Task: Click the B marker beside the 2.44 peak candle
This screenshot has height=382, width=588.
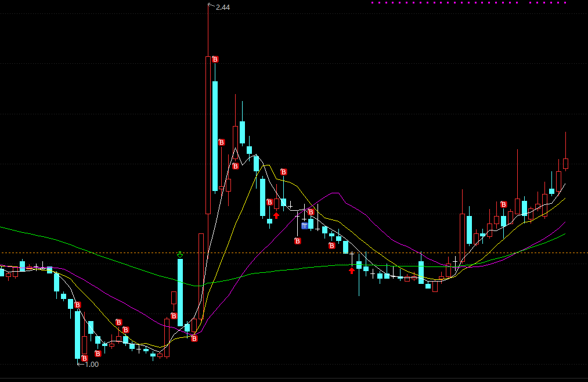Action: 215,59
